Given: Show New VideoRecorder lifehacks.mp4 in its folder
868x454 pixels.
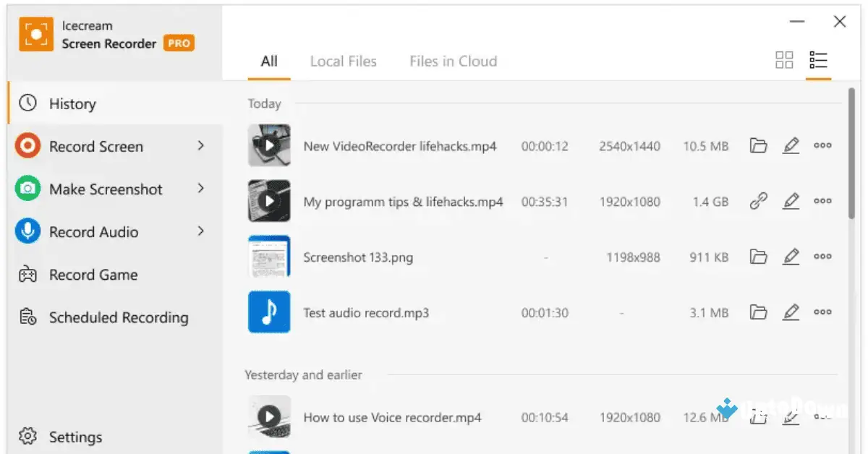Looking at the screenshot, I should (758, 145).
